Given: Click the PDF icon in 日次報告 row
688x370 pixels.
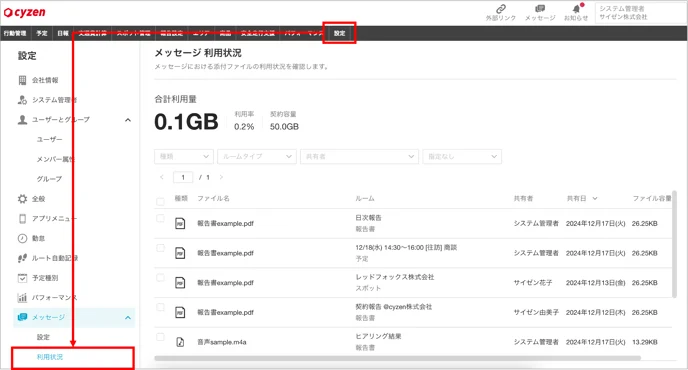Looking at the screenshot, I should click(x=180, y=223).
